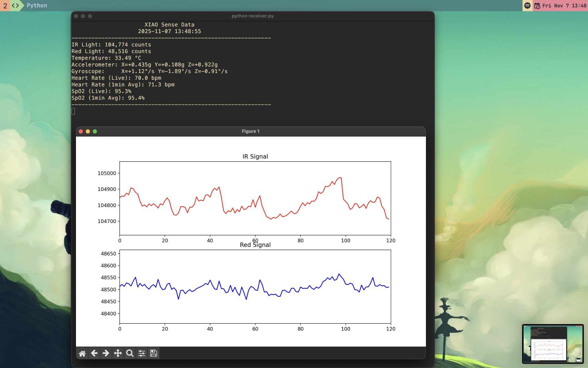The image size is (588, 368).
Task: Select workspace number 2 in top bar
Action: pyautogui.click(x=5, y=6)
